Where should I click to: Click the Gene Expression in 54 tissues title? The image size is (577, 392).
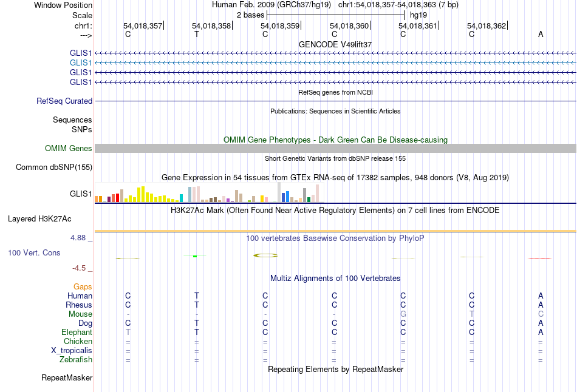click(x=335, y=178)
